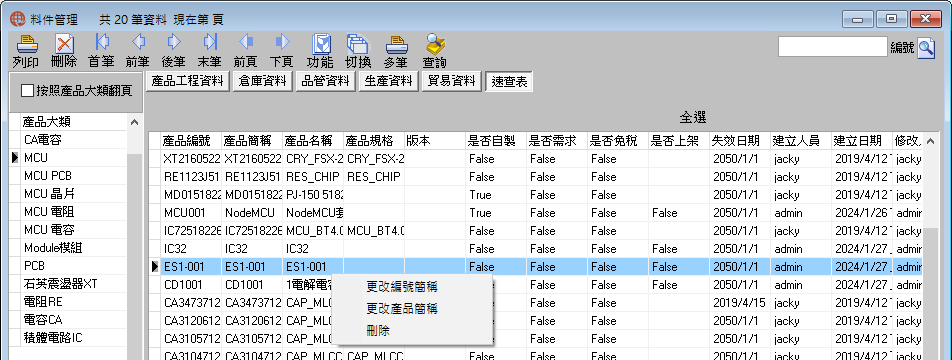This screenshot has width=952, height=360.
Task: Click the 刪除 delete toolbar icon
Action: (64, 44)
